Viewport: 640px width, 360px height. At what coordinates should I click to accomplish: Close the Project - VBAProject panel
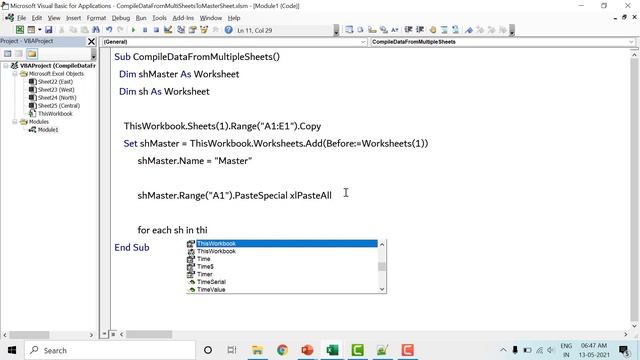tap(91, 41)
